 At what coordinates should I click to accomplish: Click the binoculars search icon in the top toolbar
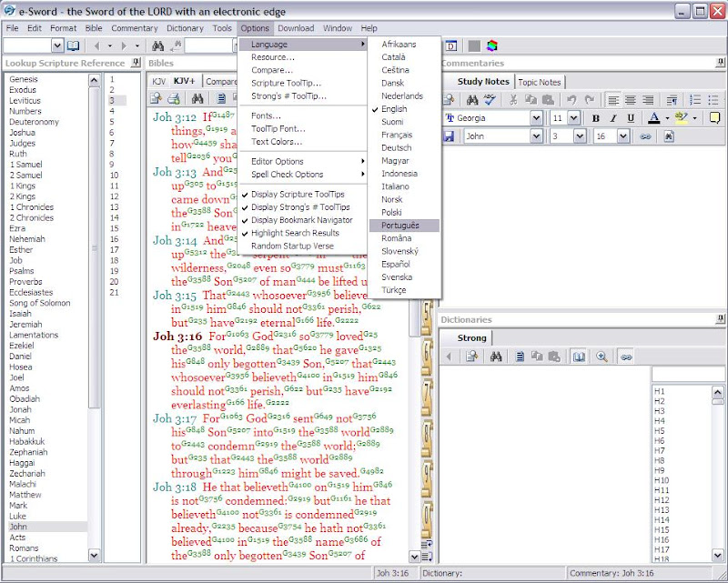coord(157,45)
